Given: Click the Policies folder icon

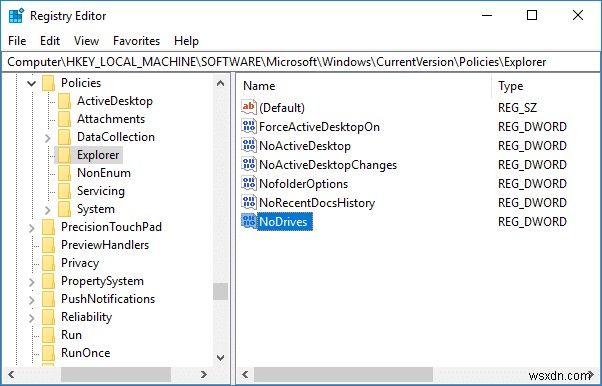Looking at the screenshot, I should [x=48, y=83].
